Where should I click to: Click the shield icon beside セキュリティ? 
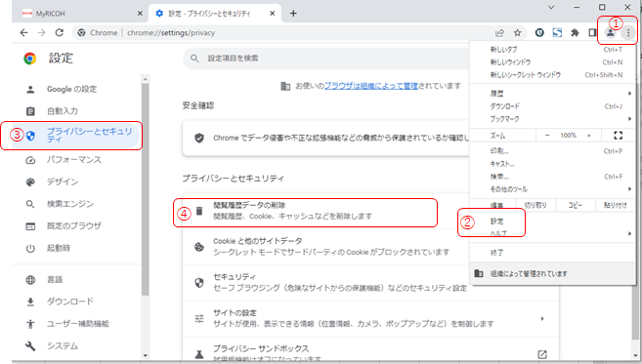pyautogui.click(x=199, y=283)
